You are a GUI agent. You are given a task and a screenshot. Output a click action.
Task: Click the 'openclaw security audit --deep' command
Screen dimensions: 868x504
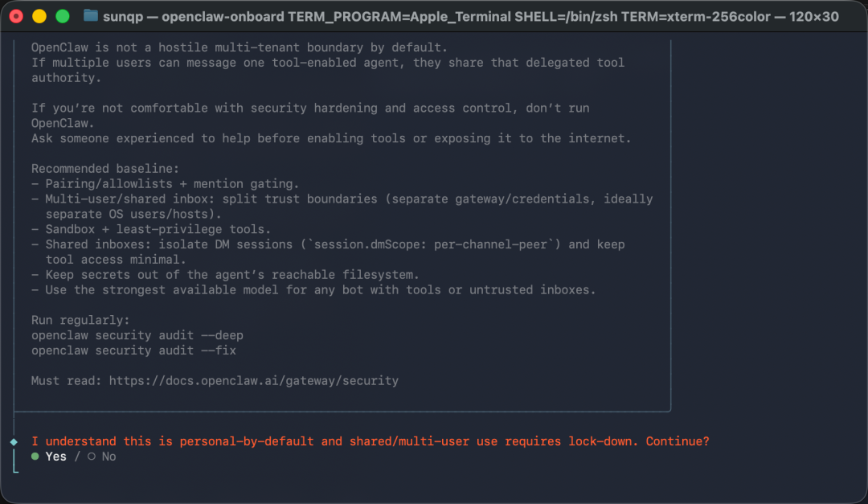pos(137,335)
